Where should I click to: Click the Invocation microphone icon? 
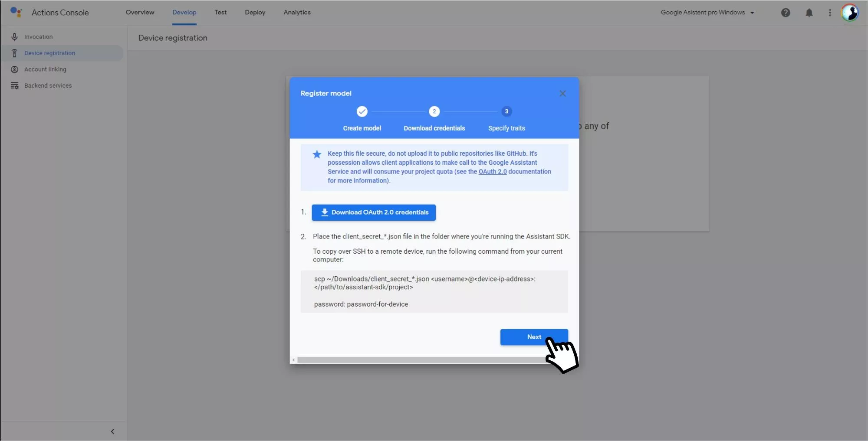pyautogui.click(x=14, y=37)
